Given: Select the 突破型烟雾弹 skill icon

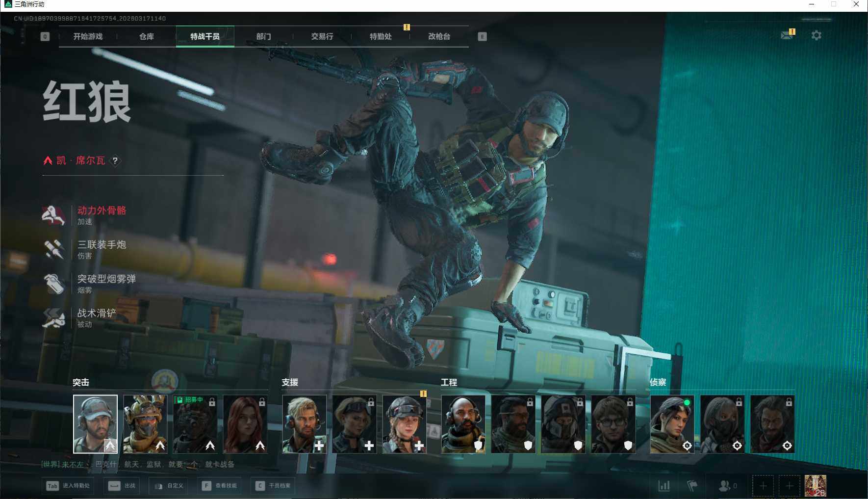Looking at the screenshot, I should click(x=53, y=284).
